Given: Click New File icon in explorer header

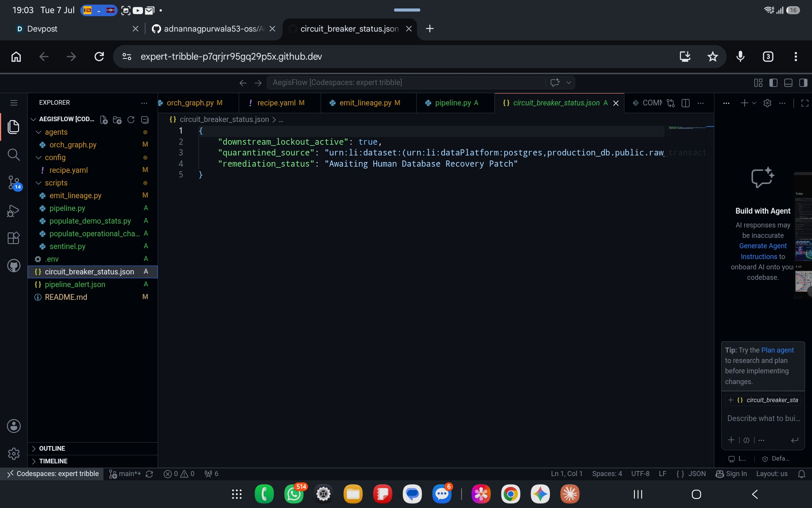Looking at the screenshot, I should tap(104, 120).
